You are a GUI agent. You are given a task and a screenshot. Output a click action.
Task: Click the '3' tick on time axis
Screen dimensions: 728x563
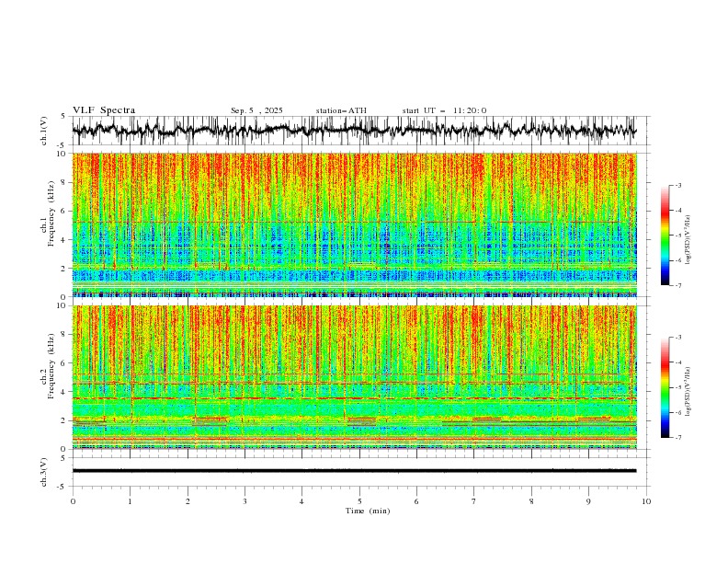click(245, 501)
